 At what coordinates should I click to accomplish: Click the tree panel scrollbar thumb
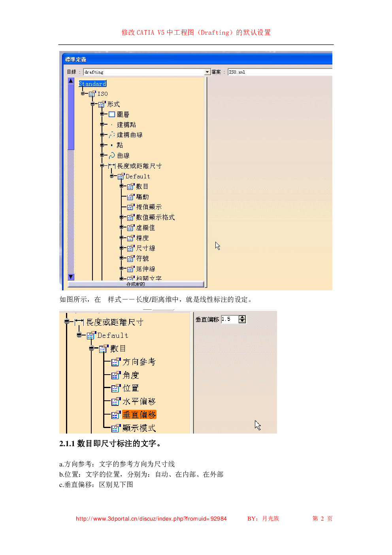(71, 117)
